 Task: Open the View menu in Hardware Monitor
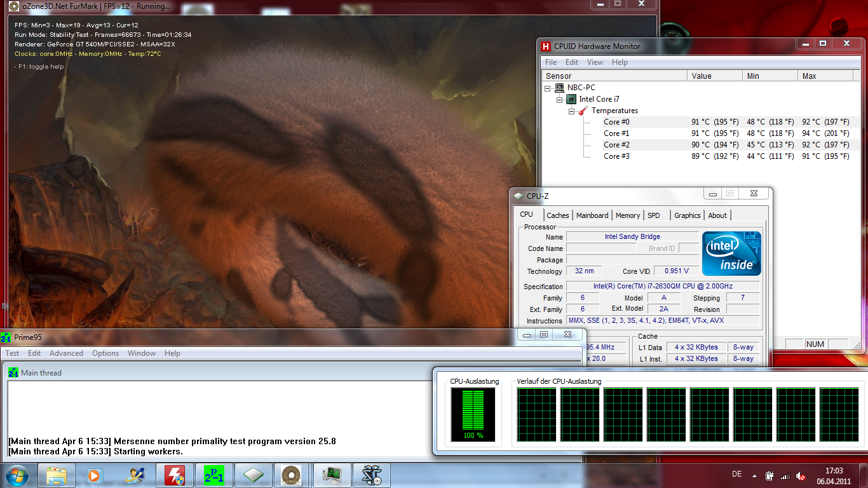(x=595, y=62)
